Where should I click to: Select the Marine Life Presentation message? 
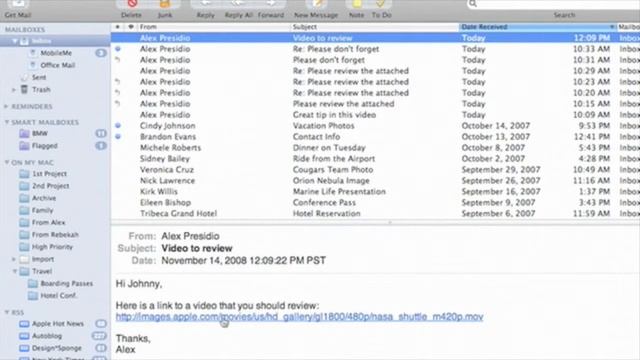click(x=376, y=192)
